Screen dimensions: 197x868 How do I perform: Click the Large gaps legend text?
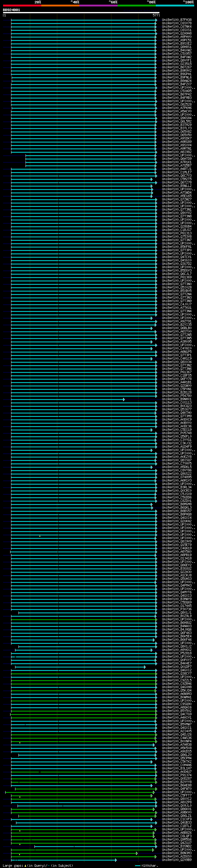coord(38,865)
